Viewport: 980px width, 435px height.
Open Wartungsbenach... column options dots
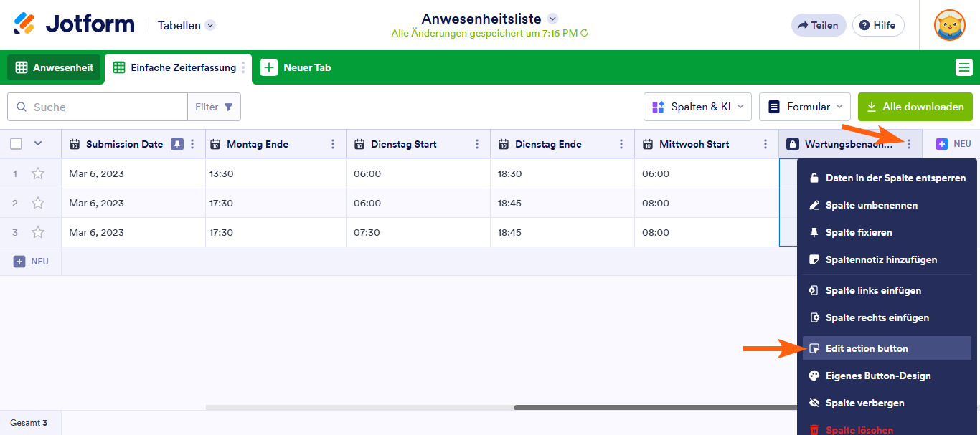(909, 144)
